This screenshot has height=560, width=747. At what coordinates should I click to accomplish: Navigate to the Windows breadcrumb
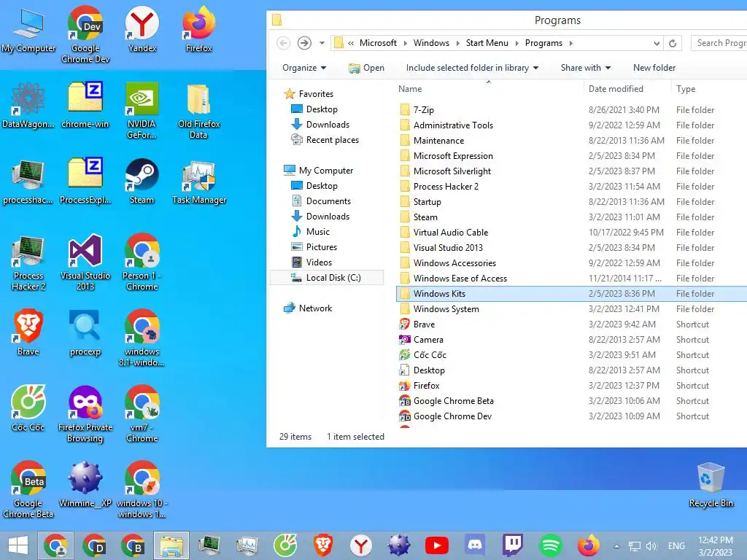click(x=431, y=43)
